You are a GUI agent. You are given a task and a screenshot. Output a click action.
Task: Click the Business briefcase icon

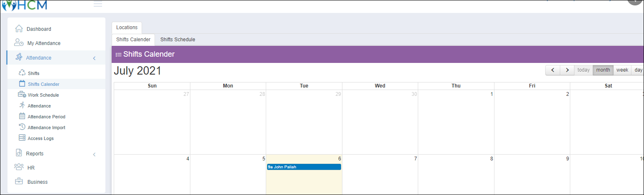(19, 182)
